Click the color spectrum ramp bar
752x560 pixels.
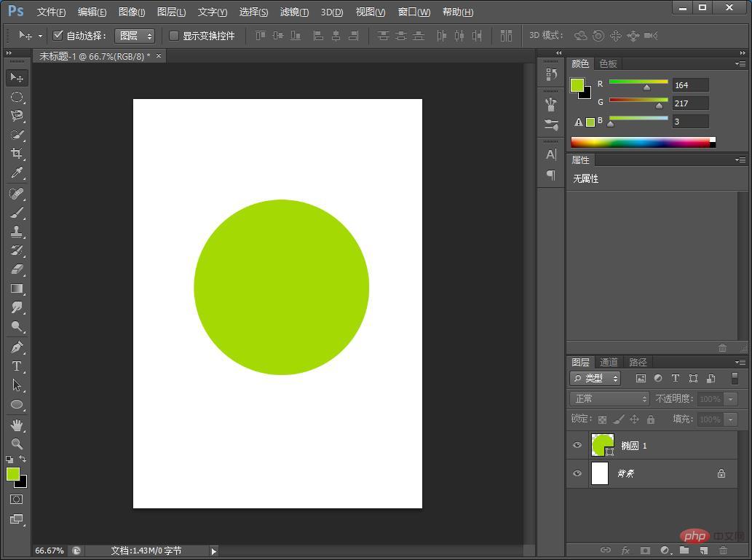pos(643,142)
